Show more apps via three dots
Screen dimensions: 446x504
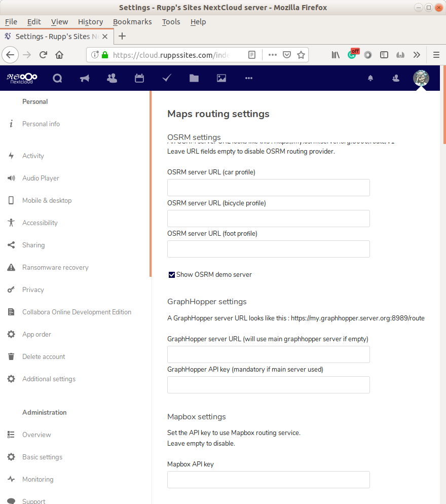(x=249, y=78)
